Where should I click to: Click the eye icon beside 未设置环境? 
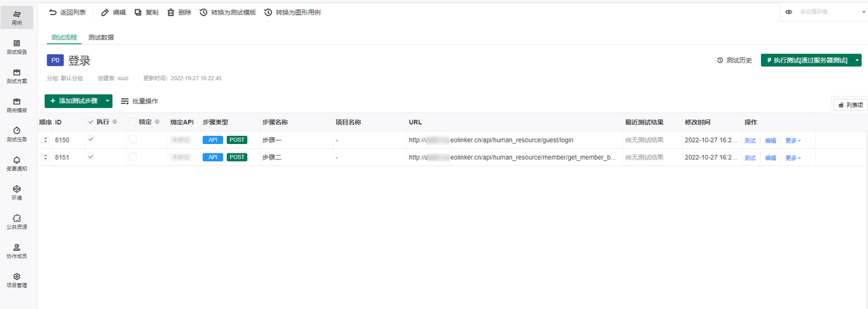pyautogui.click(x=789, y=12)
